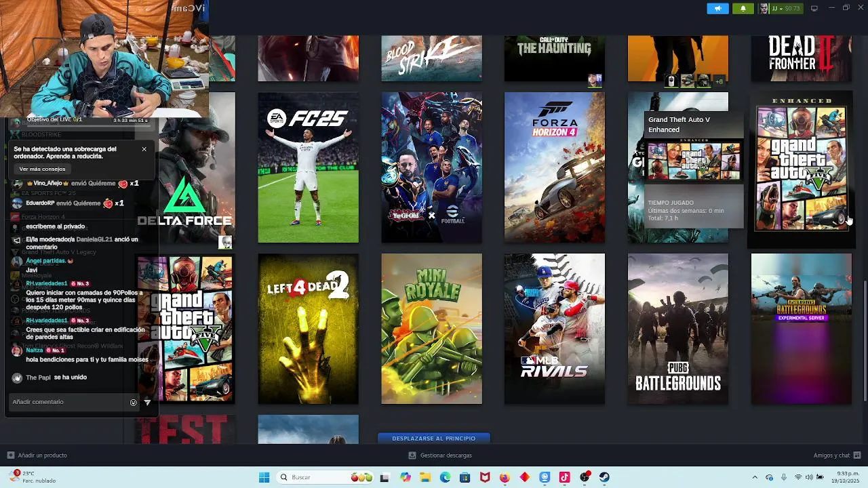Enter Big Picture mode via monitor icon
868x488 pixels.
tap(814, 8)
